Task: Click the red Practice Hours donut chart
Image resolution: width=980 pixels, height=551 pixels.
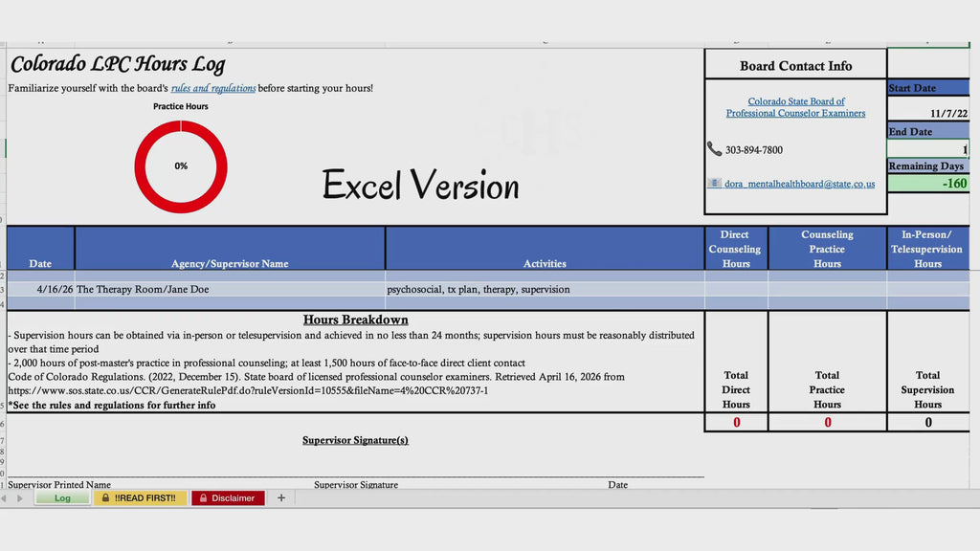Action: (181, 165)
